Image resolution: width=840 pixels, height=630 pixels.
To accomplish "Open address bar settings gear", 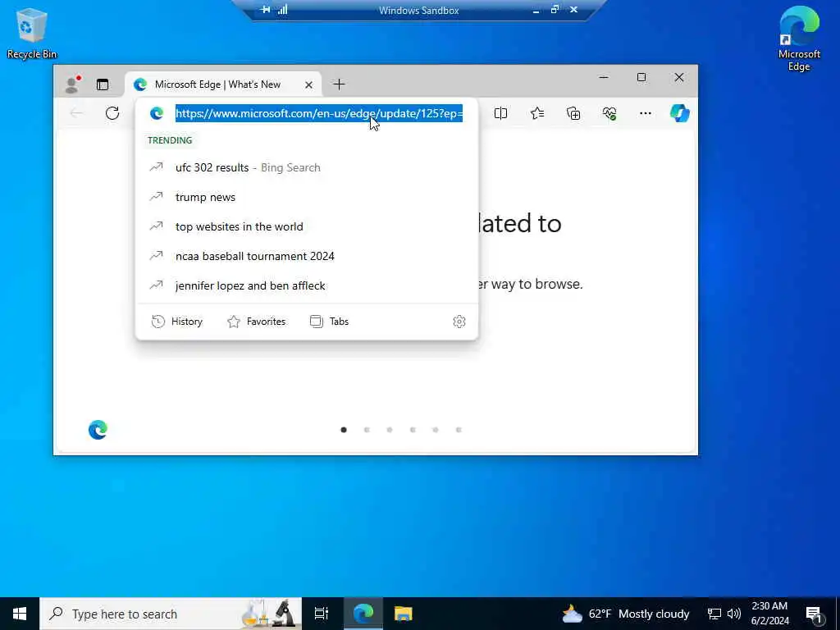I will [459, 322].
